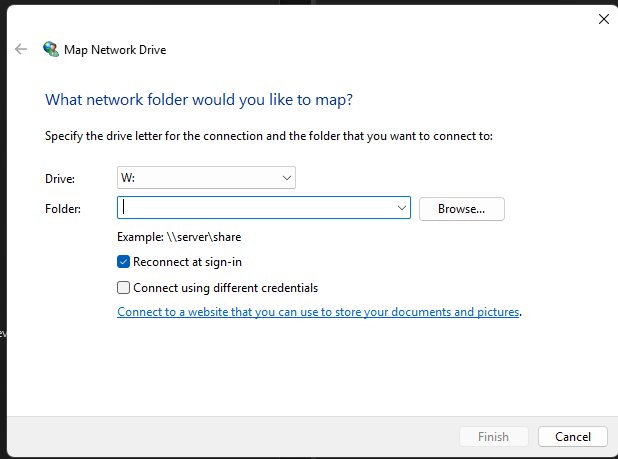Uncheck the Reconnect at sign-in checkbox box

pos(124,262)
